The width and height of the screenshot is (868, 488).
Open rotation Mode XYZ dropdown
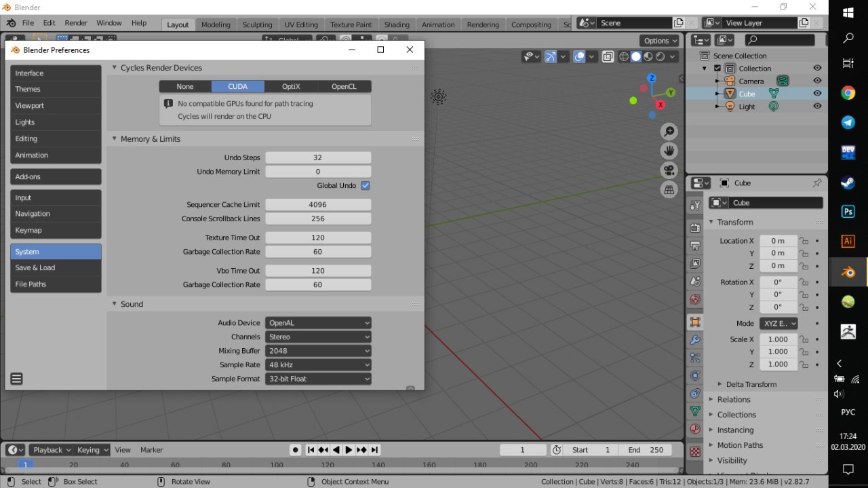point(778,324)
